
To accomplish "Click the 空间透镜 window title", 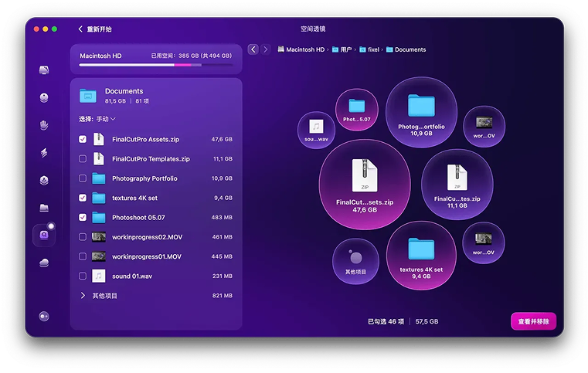I will point(313,29).
